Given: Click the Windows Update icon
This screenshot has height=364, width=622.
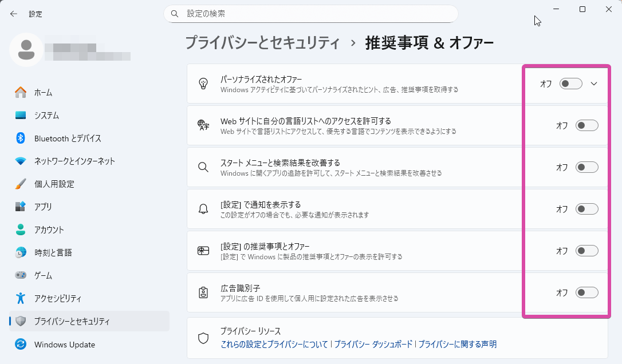Looking at the screenshot, I should 21,345.
